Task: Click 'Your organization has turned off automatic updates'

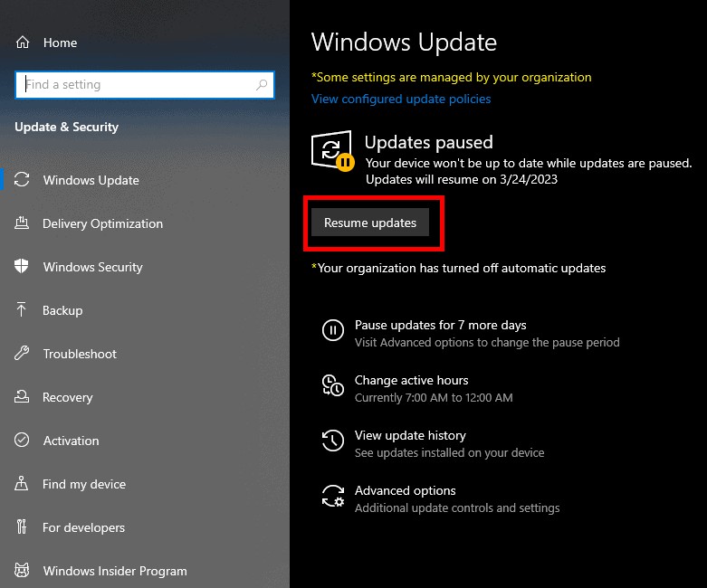Action: 459,268
